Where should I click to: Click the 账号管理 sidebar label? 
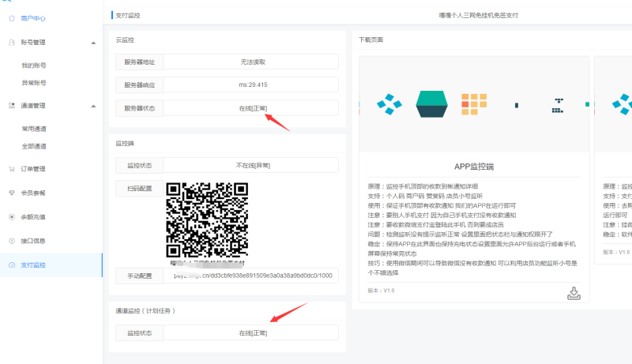coord(33,43)
